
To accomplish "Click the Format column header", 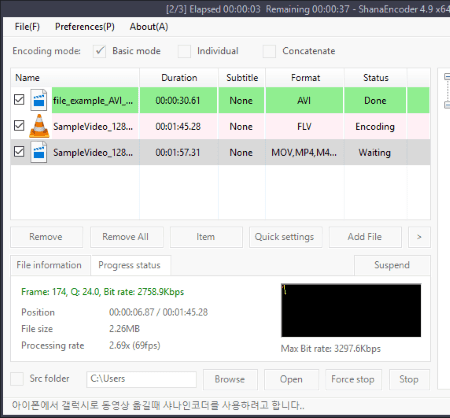I will click(305, 78).
